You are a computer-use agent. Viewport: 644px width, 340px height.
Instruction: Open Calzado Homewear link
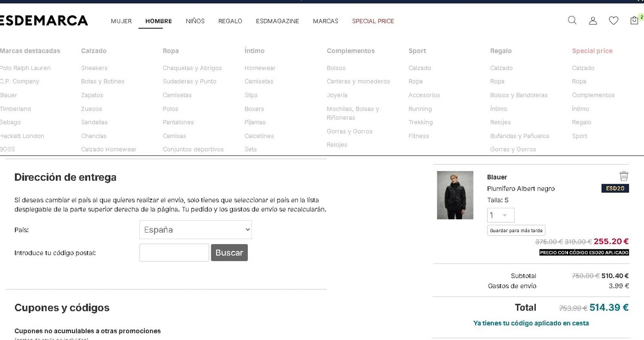pyautogui.click(x=109, y=149)
